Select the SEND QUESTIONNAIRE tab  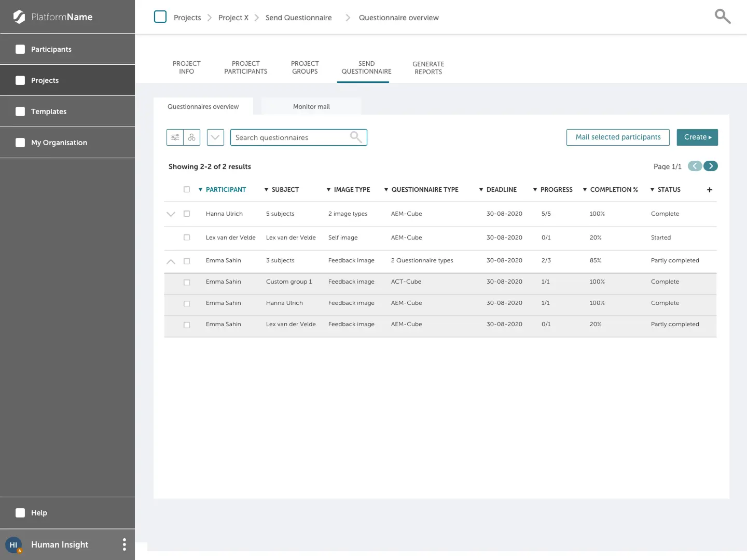click(367, 67)
